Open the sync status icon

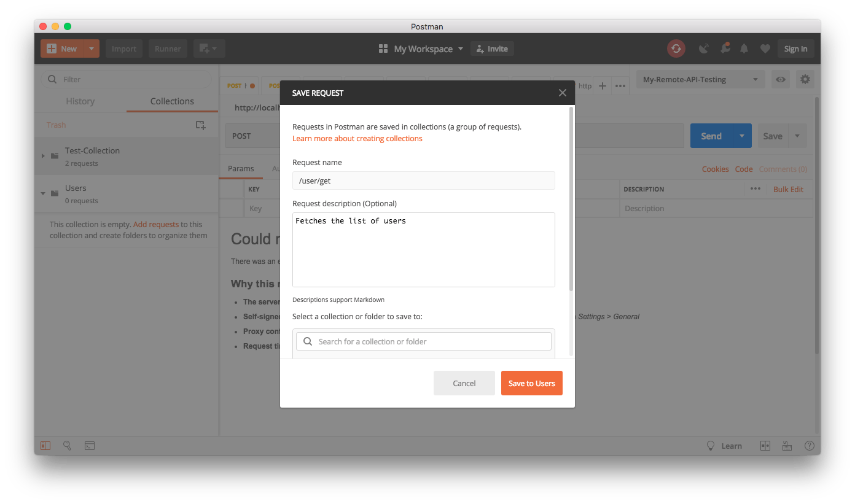tap(676, 48)
